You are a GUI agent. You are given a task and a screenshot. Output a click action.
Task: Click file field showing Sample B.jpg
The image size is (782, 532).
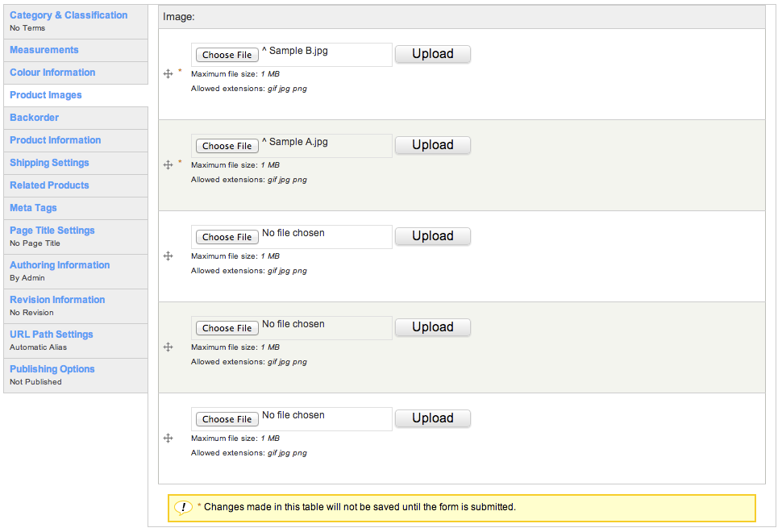292,55
